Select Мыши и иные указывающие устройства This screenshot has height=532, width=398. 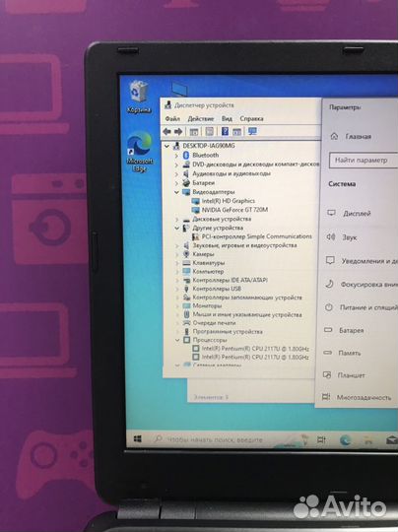point(247,314)
